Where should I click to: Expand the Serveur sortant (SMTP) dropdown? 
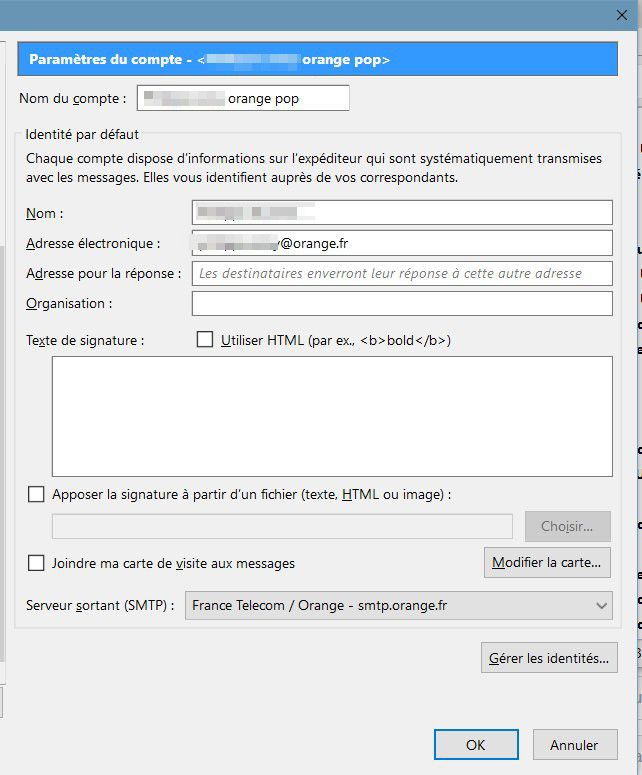pos(398,605)
